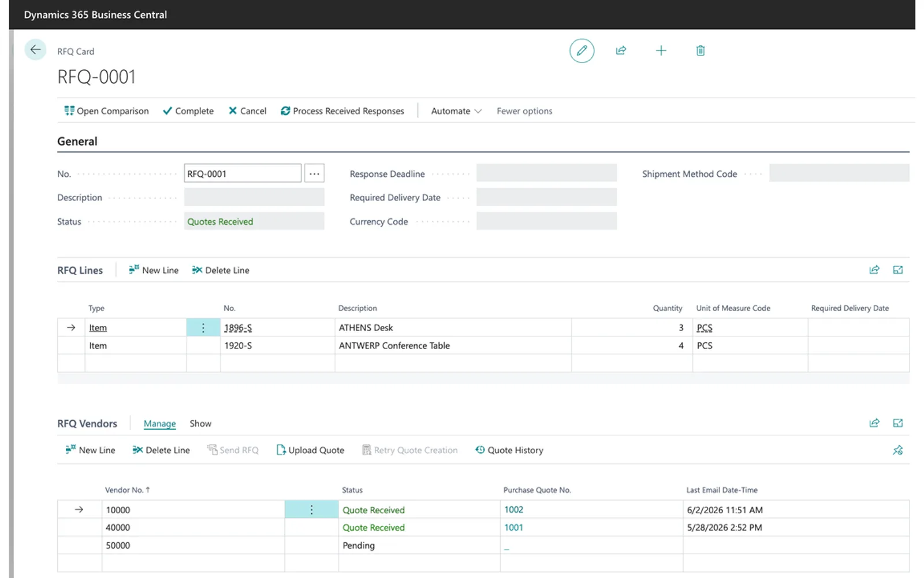
Task: Delete Line in RFQ Lines
Action: click(221, 270)
